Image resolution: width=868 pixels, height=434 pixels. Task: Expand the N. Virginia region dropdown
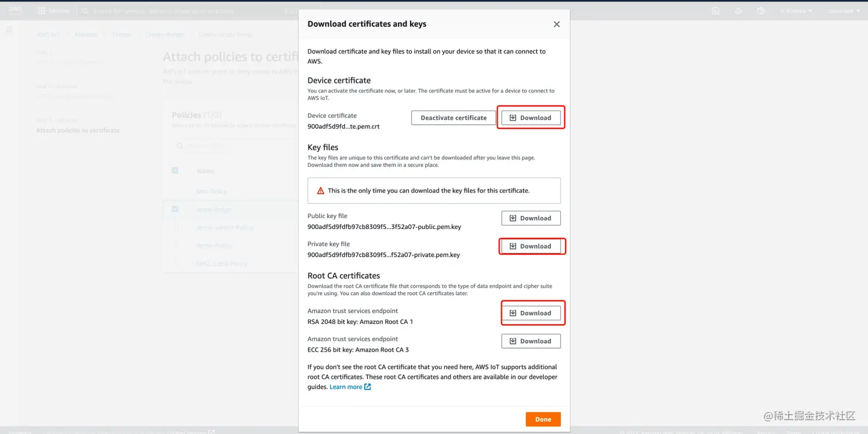(x=796, y=11)
